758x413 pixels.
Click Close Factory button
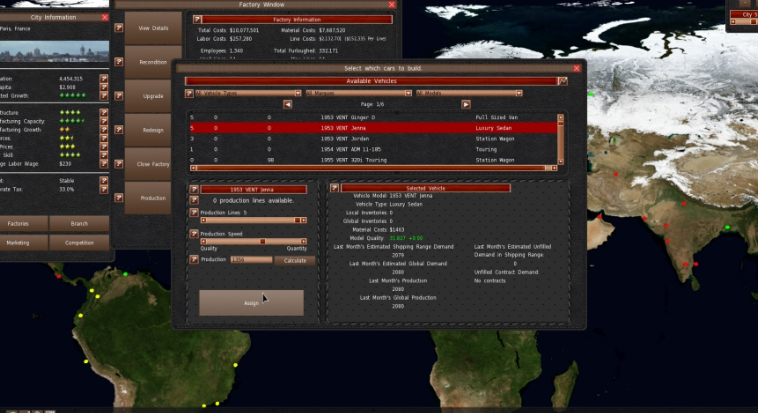150,164
